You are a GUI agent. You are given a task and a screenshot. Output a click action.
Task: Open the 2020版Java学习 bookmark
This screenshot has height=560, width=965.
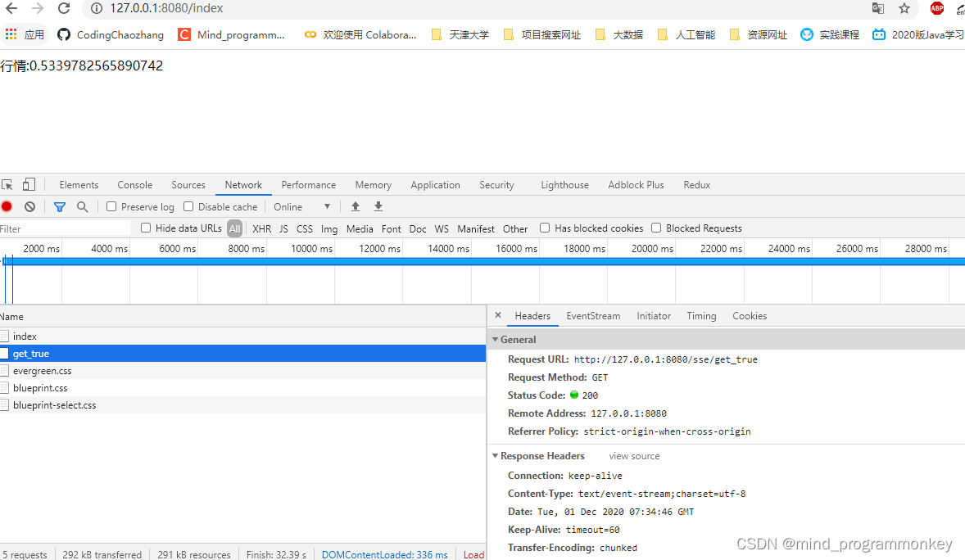coord(918,35)
